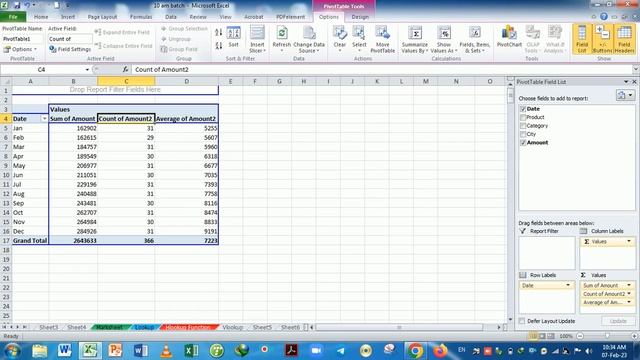Viewport: 640px width, 360px height.
Task: Uncheck the Date field
Action: point(523,109)
